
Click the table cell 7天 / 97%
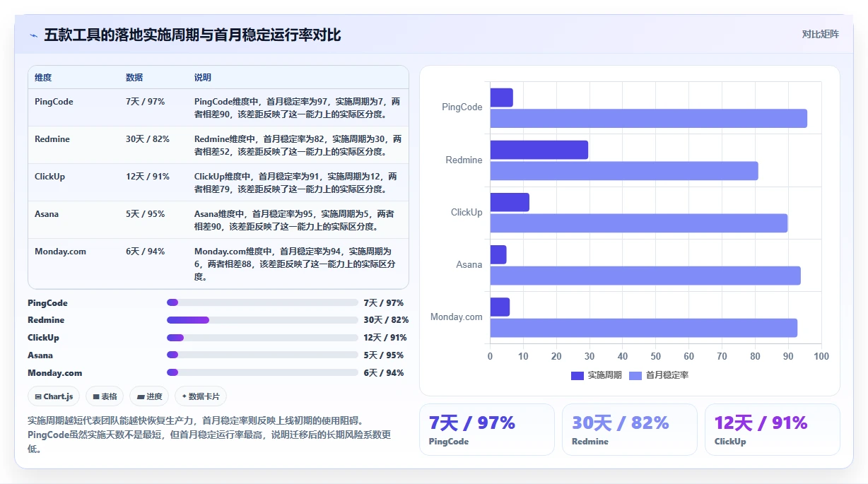pos(145,102)
